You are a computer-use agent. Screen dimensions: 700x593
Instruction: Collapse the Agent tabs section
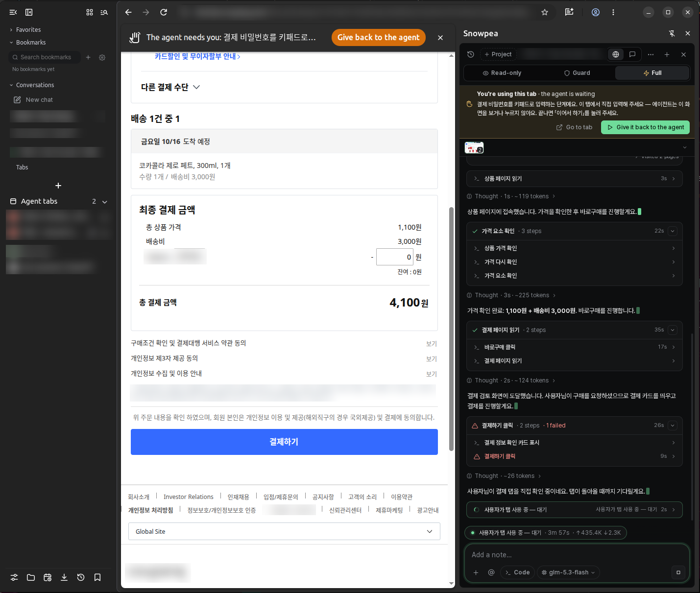pyautogui.click(x=105, y=202)
